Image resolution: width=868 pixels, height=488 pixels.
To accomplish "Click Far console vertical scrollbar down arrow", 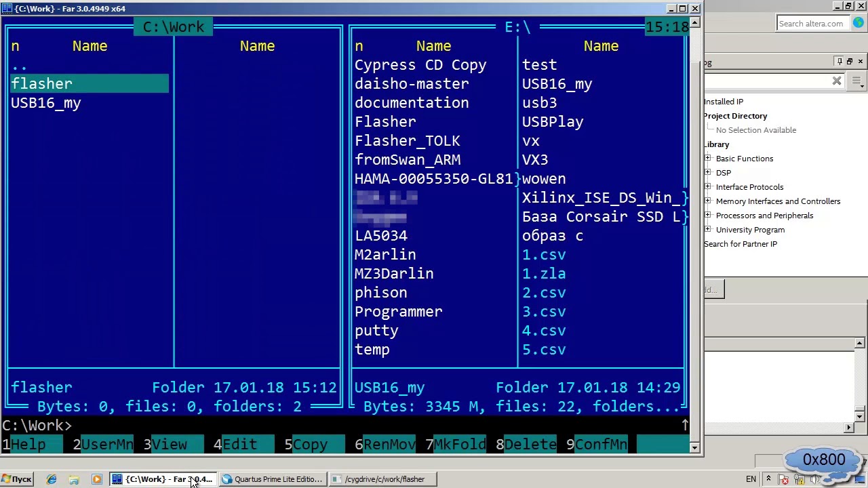I will tap(694, 447).
